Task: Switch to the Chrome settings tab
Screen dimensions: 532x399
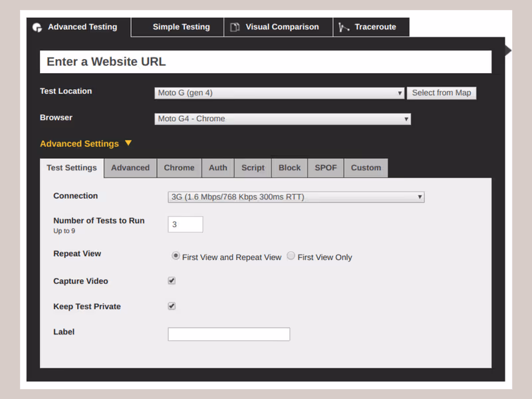Action: (179, 168)
